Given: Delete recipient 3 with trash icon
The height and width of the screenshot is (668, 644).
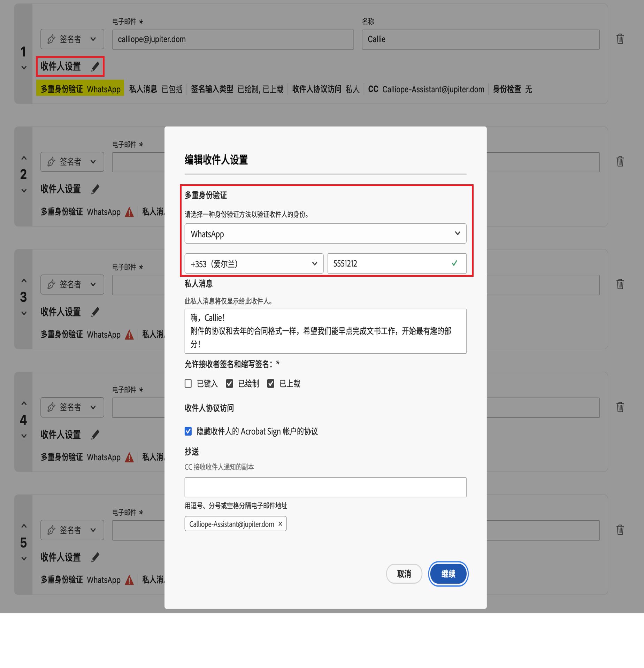Looking at the screenshot, I should (x=620, y=284).
